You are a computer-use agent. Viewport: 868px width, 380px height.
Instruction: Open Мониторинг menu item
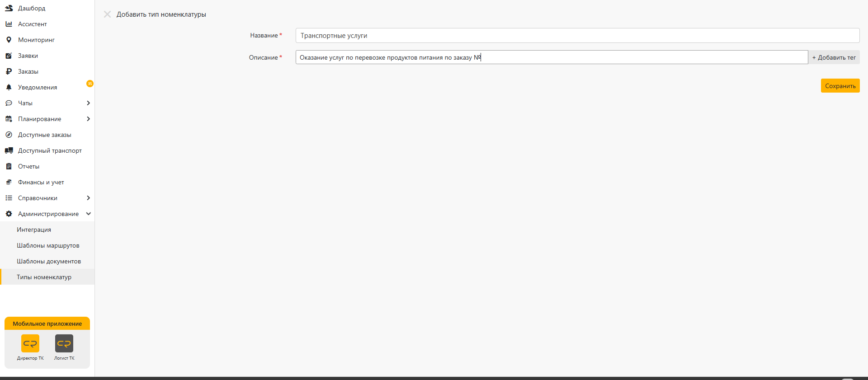47,40
